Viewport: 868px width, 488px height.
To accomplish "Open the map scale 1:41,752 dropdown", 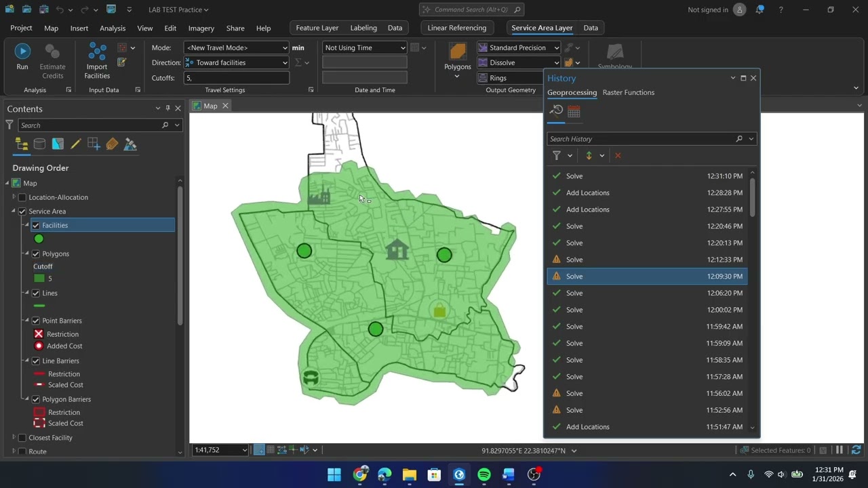I will pyautogui.click(x=221, y=450).
